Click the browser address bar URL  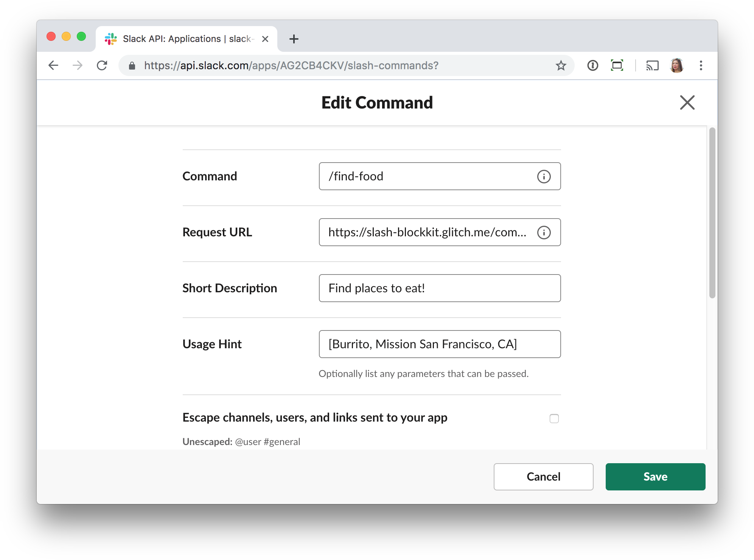(291, 66)
